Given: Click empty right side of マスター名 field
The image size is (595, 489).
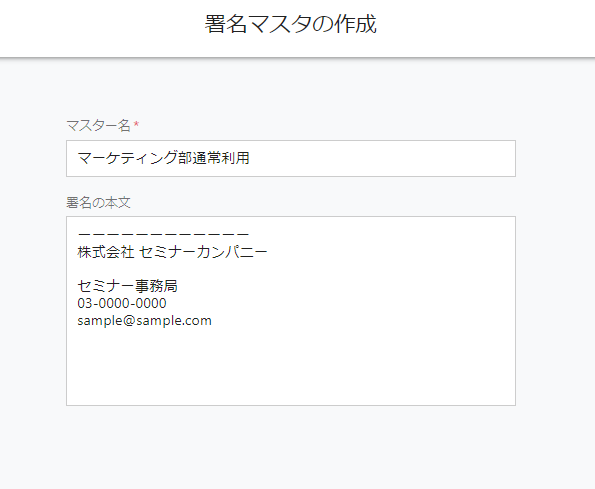Looking at the screenshot, I should (x=383, y=158).
